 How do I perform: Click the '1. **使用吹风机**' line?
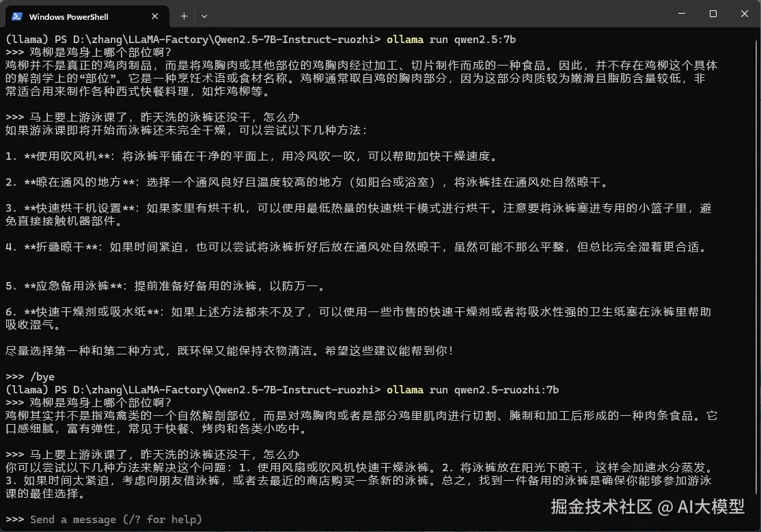[251, 156]
